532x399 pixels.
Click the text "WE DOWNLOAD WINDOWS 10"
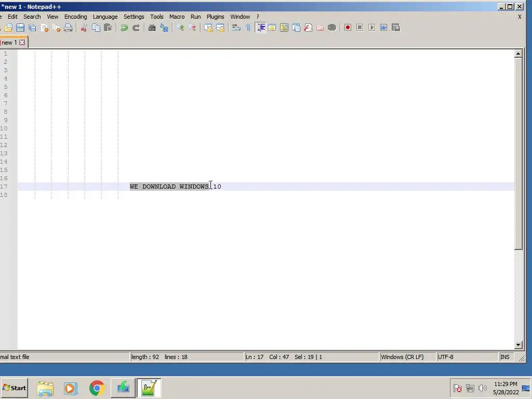[x=176, y=187]
